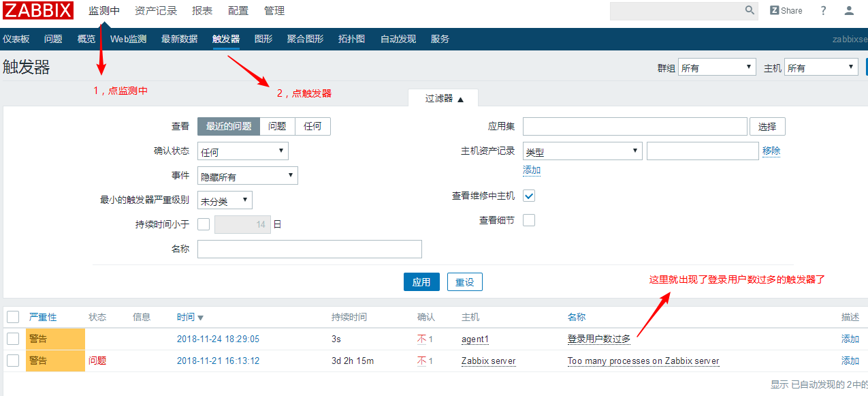Click 不 acknowledge link in Zabbix server row
Screen dimensions: 868x396
[421, 361]
